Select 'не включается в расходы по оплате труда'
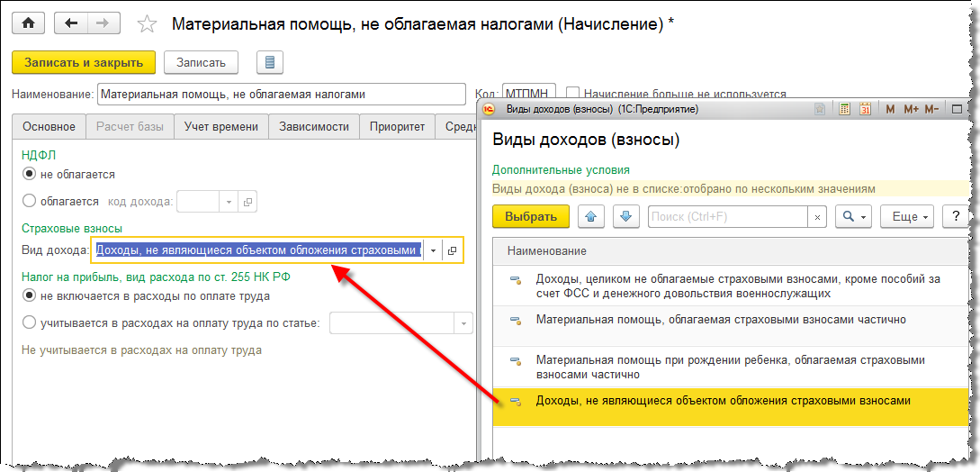 coord(28,295)
